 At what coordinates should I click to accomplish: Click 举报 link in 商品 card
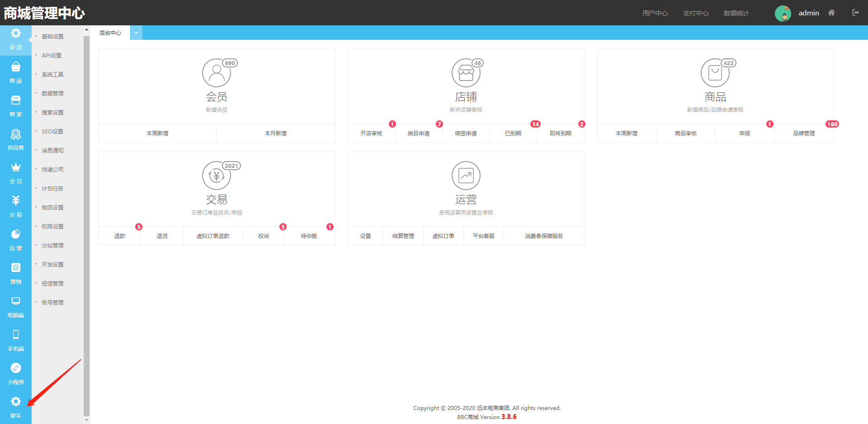pos(745,133)
